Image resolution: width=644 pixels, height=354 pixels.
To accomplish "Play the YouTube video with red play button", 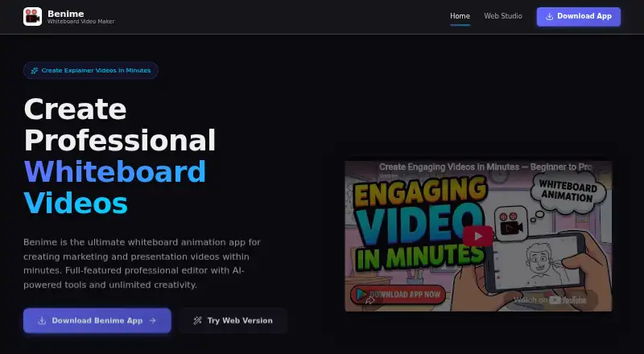I will click(478, 237).
